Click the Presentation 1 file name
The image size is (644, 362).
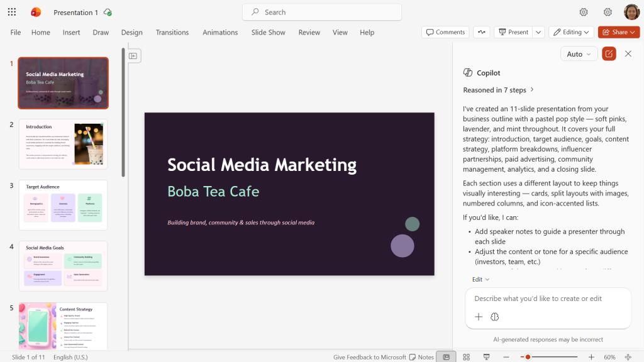(75, 13)
